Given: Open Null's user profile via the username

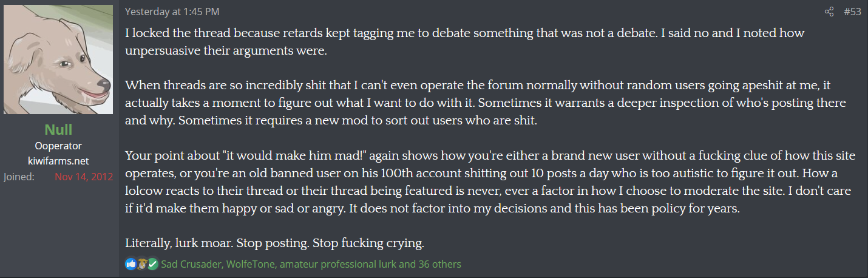Looking at the screenshot, I should [58, 130].
